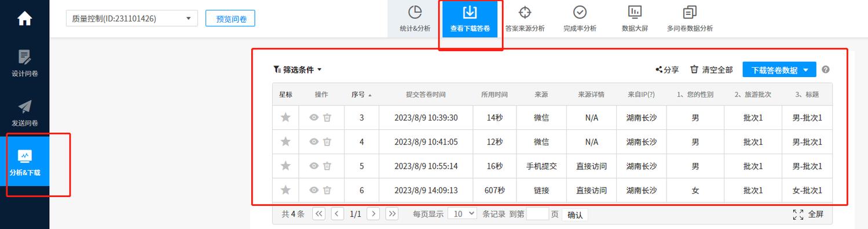View response 5 using the eye icon
868x229 pixels.
click(x=314, y=166)
